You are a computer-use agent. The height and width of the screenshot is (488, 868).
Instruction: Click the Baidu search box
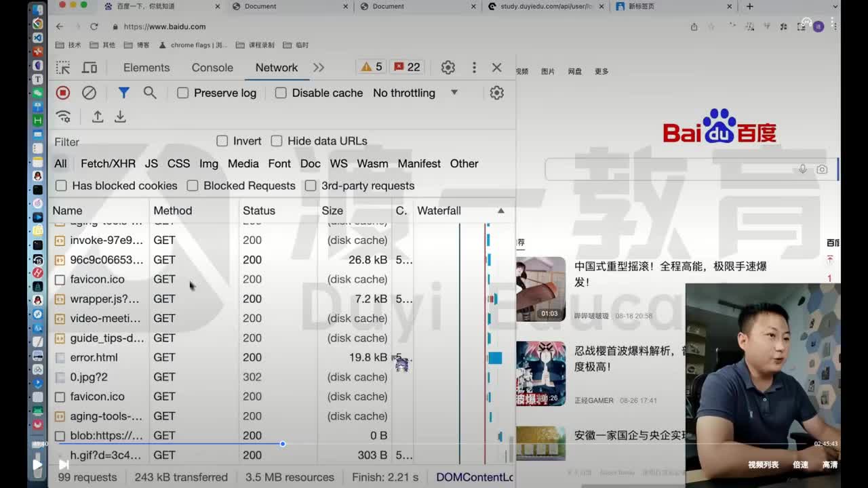(x=692, y=169)
